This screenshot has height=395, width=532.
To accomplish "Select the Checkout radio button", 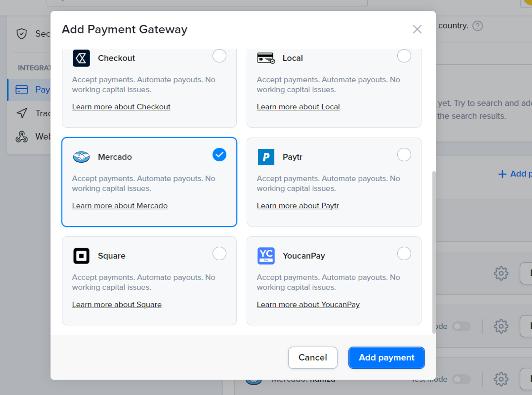I will (x=219, y=56).
